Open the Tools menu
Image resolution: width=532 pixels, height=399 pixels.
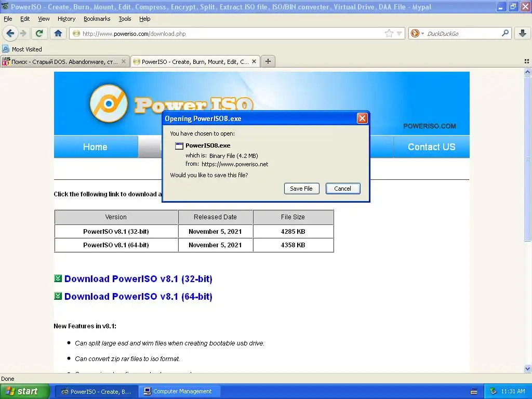coord(125,19)
